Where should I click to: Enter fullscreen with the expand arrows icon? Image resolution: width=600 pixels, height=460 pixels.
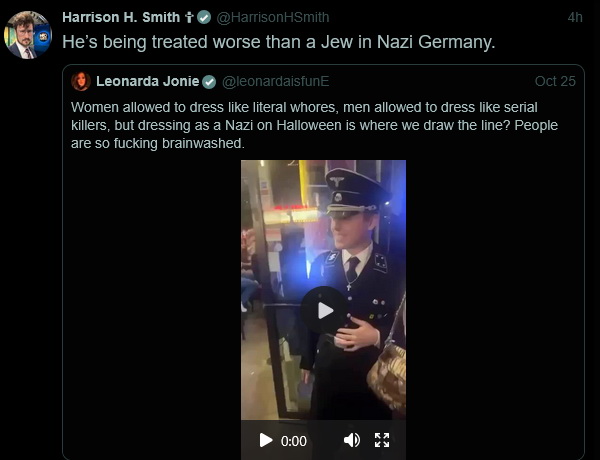click(382, 440)
